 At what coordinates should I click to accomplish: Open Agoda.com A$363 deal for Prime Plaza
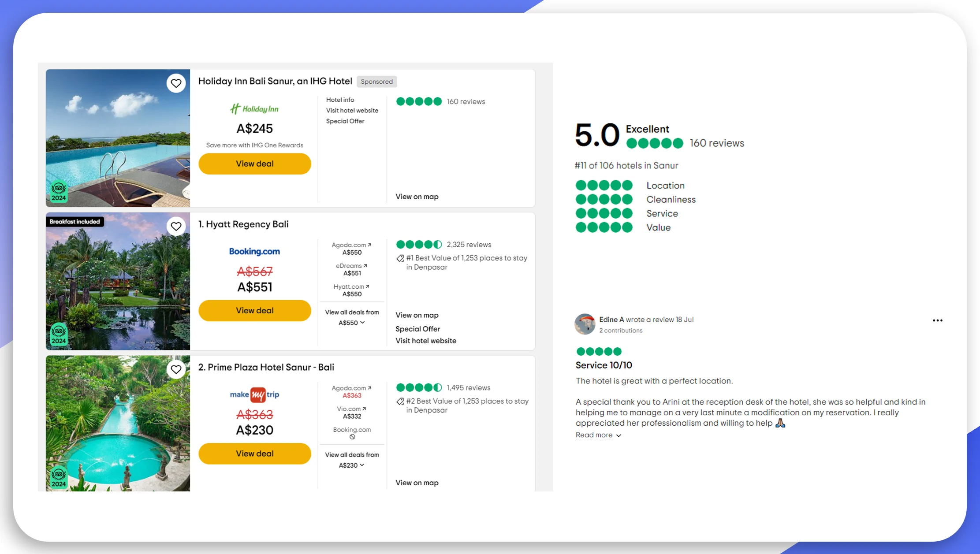(x=352, y=392)
